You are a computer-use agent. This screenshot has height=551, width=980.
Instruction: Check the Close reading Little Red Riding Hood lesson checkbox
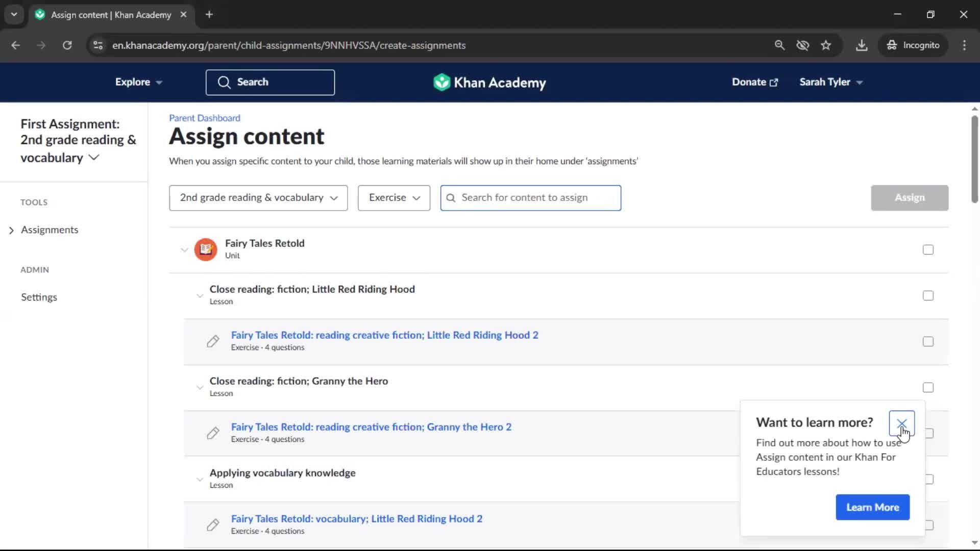[x=928, y=295]
